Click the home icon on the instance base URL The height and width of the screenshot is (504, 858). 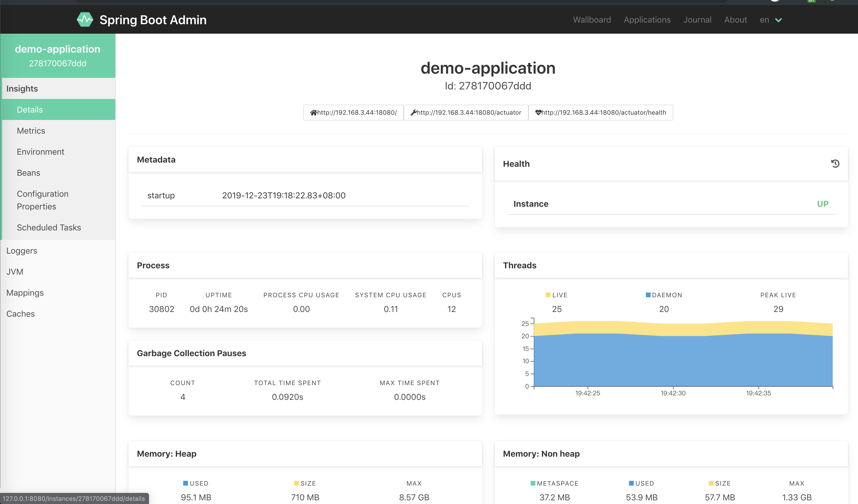313,112
